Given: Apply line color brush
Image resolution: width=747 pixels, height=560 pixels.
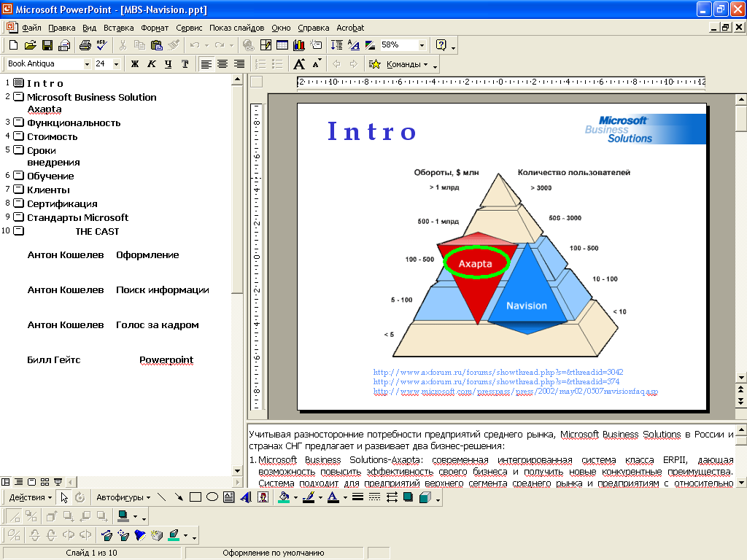Looking at the screenshot, I should 309,497.
